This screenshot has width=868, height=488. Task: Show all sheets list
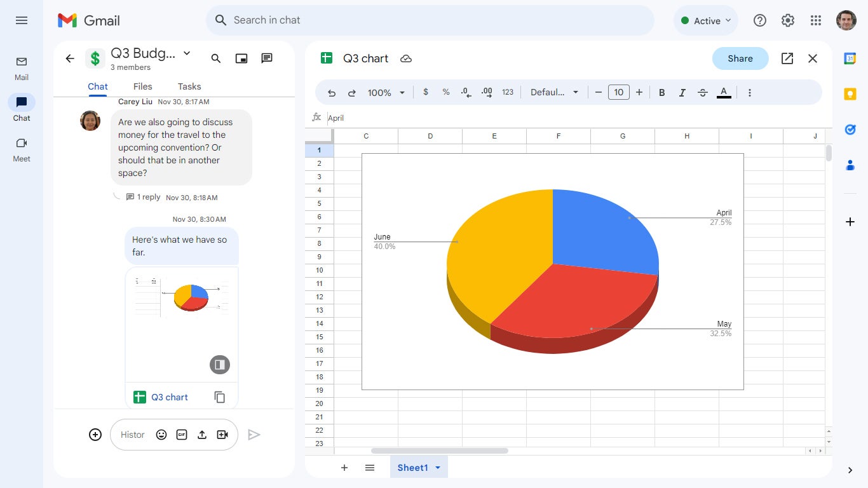click(x=370, y=468)
